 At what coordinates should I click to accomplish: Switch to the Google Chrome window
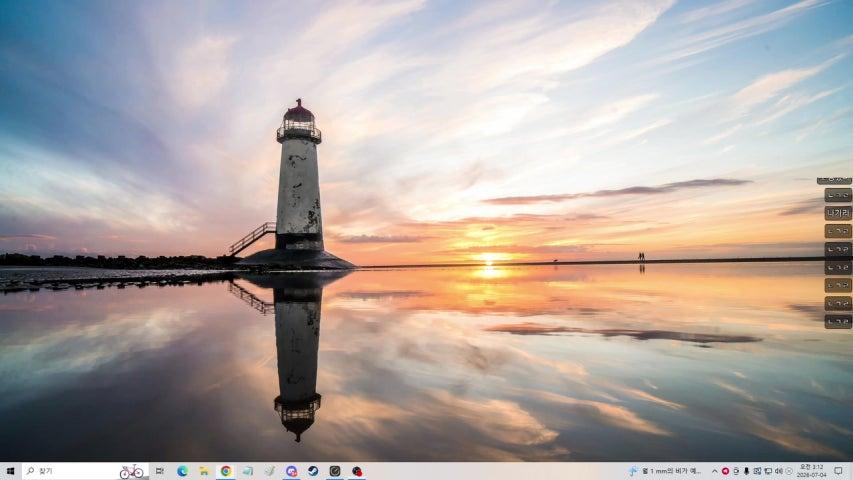point(226,471)
